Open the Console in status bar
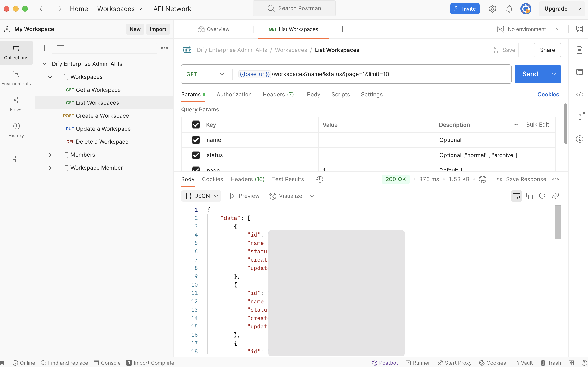 click(x=107, y=363)
